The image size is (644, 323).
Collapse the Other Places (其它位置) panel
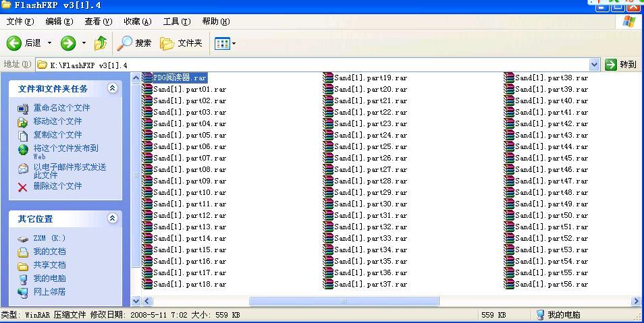pyautogui.click(x=112, y=218)
